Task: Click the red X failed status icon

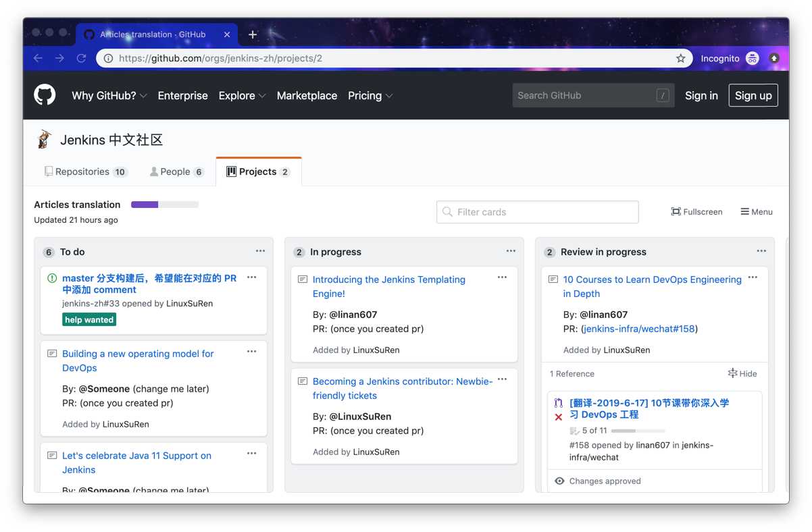Action: 559,417
